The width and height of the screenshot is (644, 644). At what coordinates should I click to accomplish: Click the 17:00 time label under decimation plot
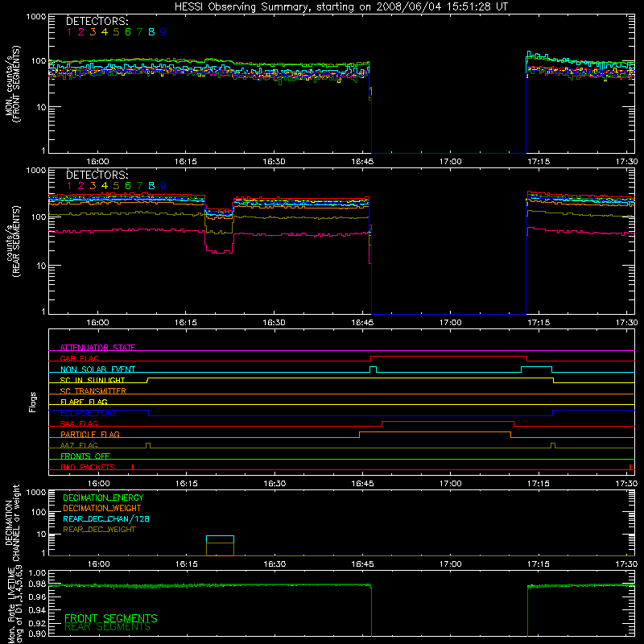[x=451, y=564]
